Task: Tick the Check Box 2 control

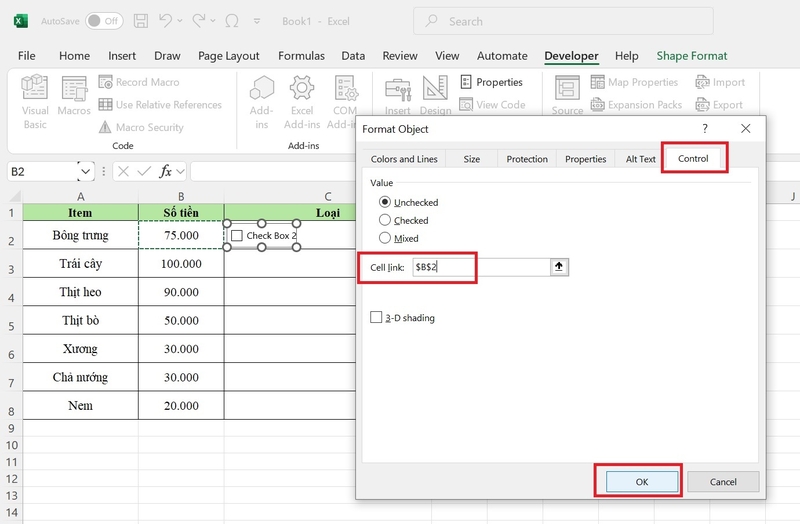Action: click(x=237, y=235)
